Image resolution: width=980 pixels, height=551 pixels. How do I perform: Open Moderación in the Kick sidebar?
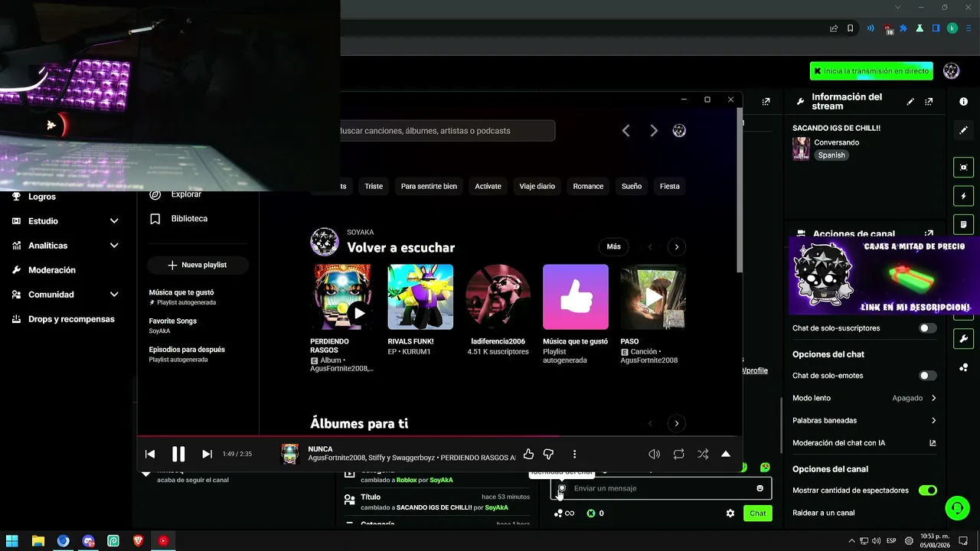pos(52,270)
